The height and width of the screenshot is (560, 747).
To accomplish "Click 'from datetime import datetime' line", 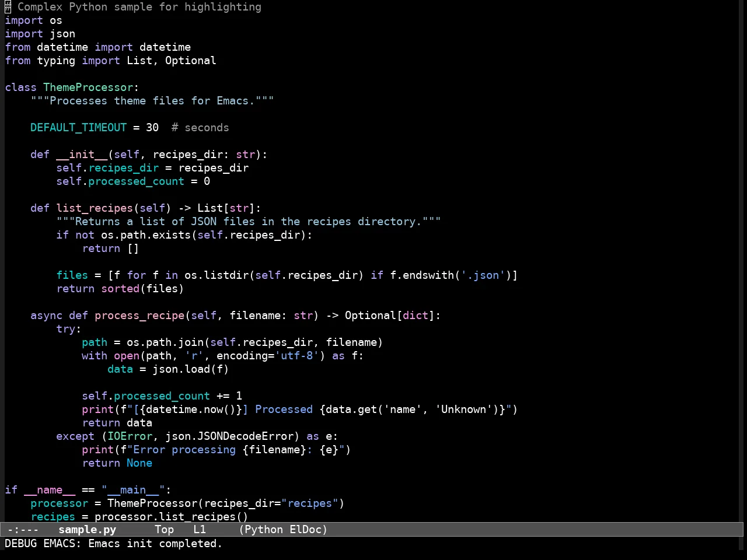I will coord(97,47).
